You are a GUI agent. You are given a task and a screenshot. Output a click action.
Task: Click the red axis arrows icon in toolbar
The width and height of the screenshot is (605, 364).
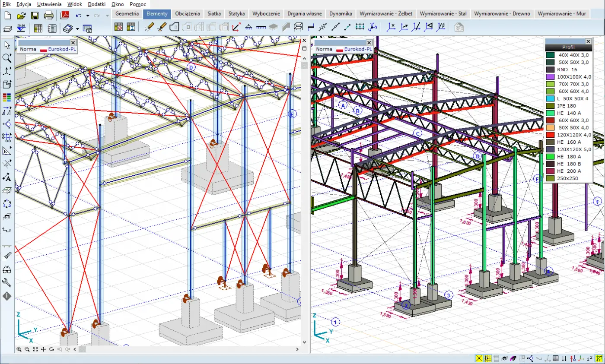236,28
